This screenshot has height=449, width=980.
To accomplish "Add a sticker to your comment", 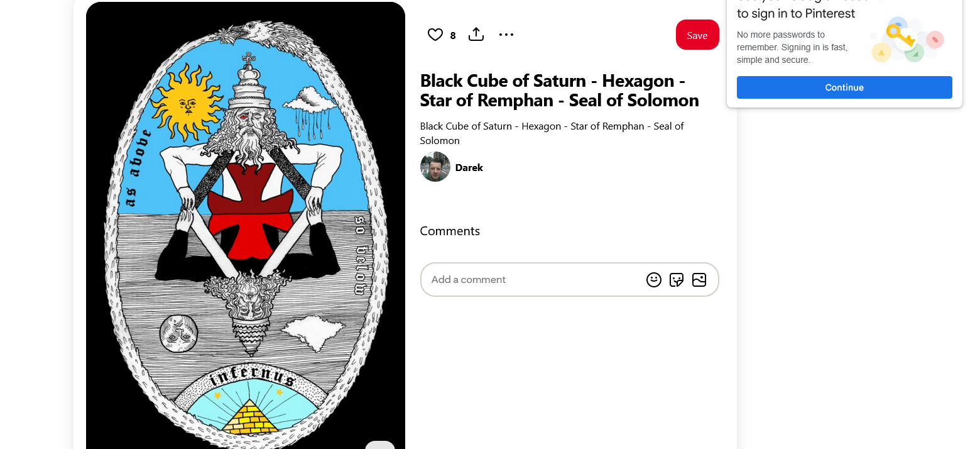I will tap(677, 280).
